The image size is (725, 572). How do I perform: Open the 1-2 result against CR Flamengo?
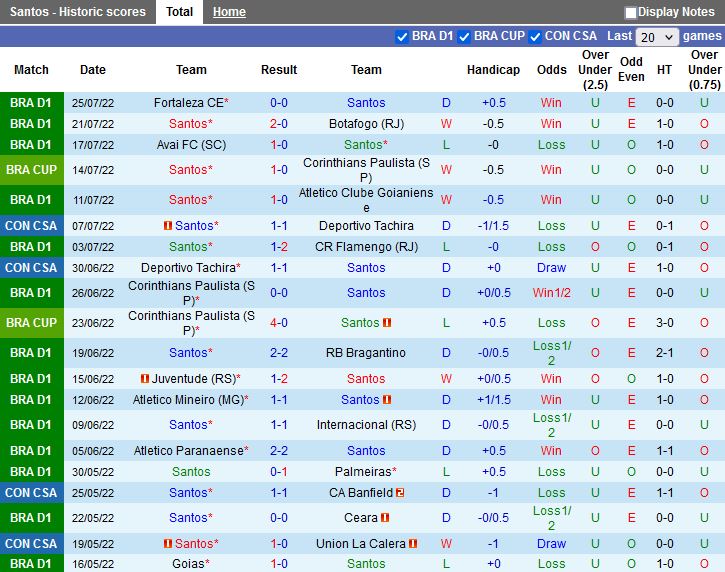pyautogui.click(x=279, y=247)
